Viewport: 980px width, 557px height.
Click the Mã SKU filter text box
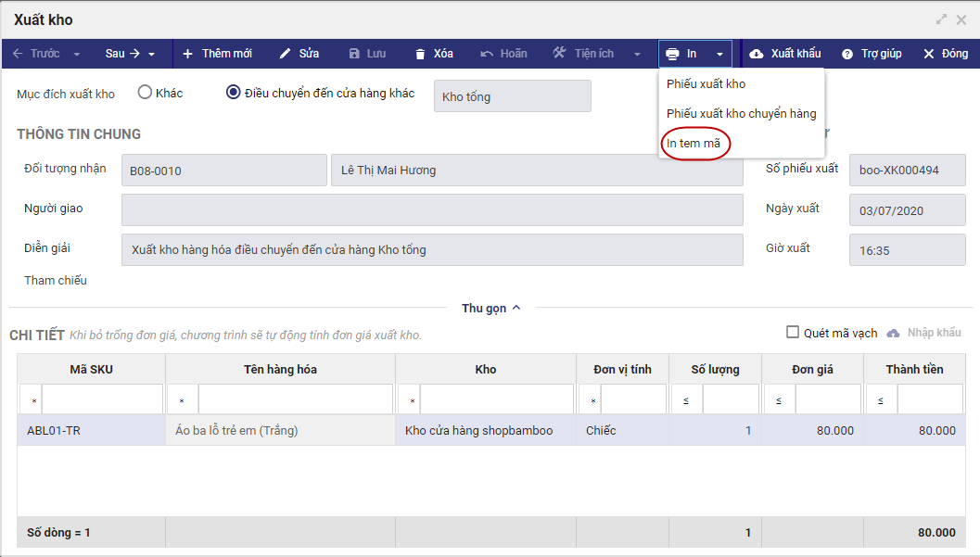click(x=102, y=399)
